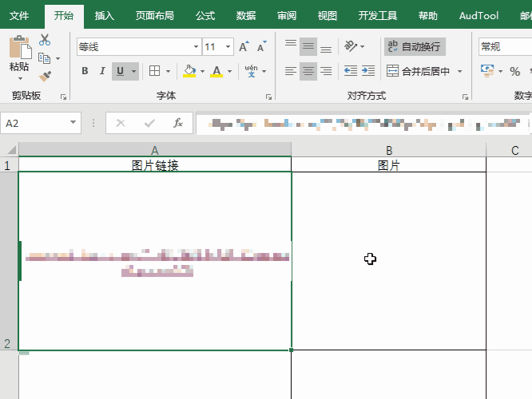532x399 pixels.
Task: Expand font color dropdown arrow
Action: [x=230, y=71]
